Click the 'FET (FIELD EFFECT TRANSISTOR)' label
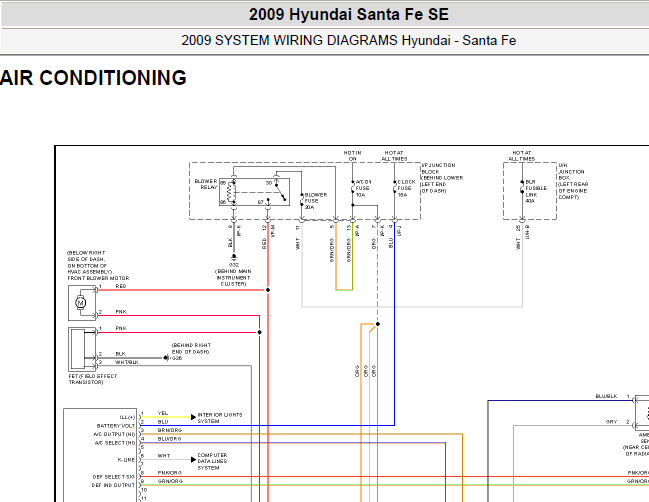The image size is (649, 502). 93,379
